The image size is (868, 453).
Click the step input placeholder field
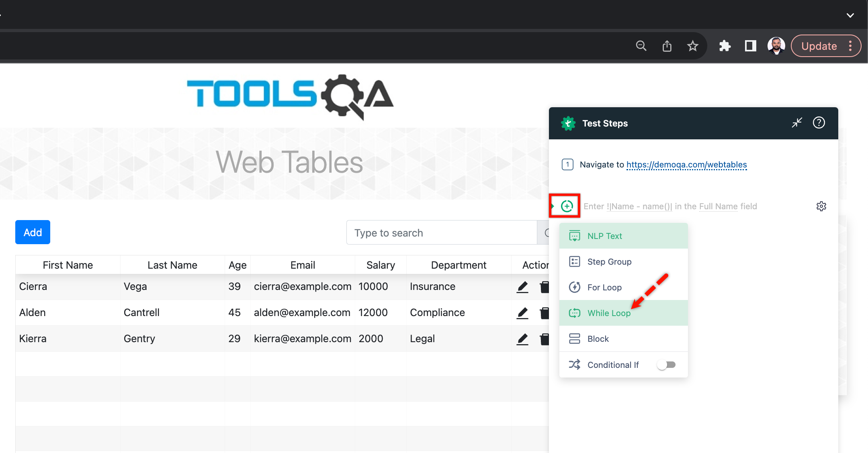click(670, 206)
